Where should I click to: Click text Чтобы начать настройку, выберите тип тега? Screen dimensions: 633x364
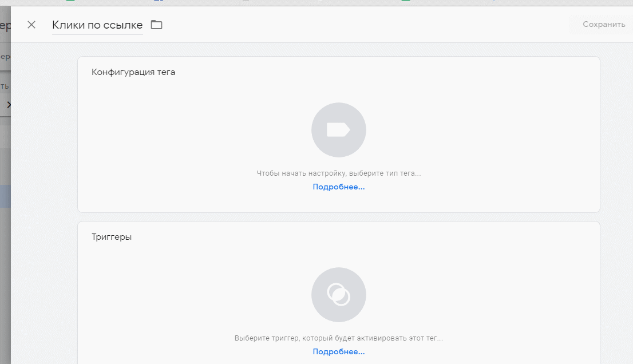tap(338, 172)
